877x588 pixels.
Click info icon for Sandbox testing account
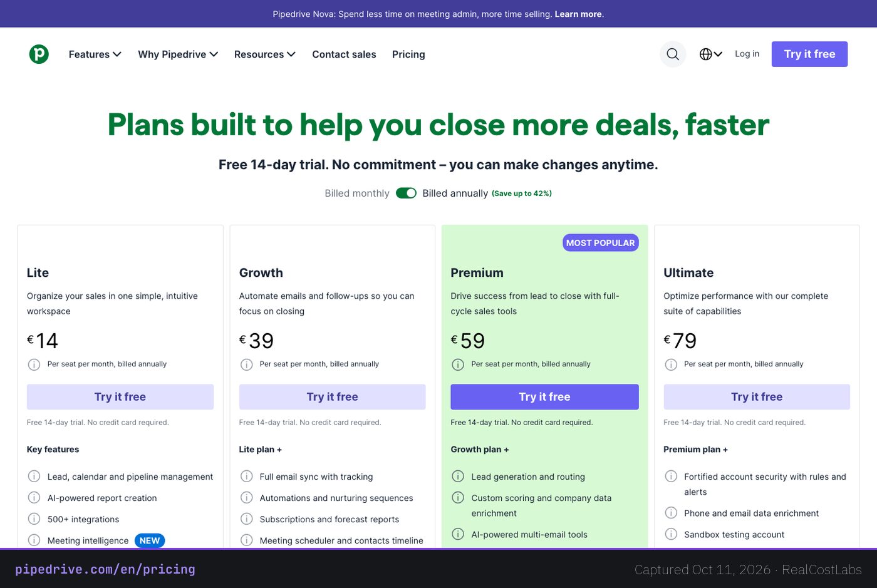click(x=671, y=534)
